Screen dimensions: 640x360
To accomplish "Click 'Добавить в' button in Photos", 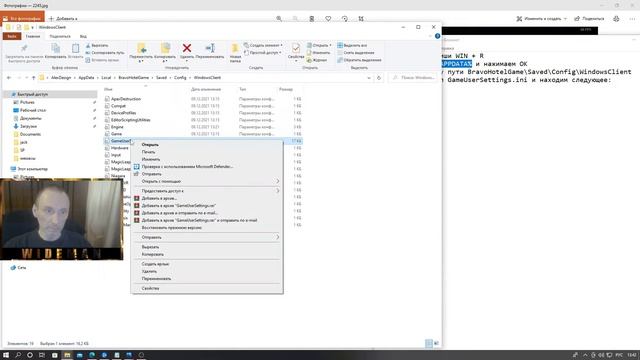I will (63, 19).
